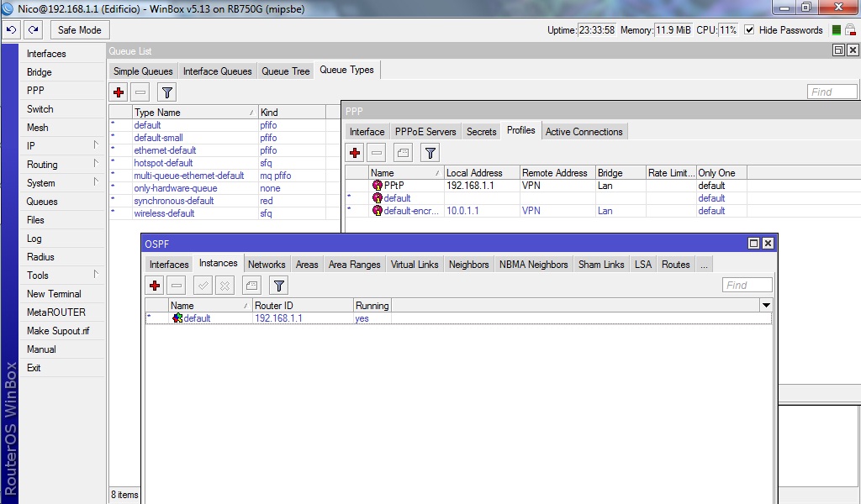Open Queue Types filter funnel icon
This screenshot has height=504, width=861.
(x=167, y=92)
